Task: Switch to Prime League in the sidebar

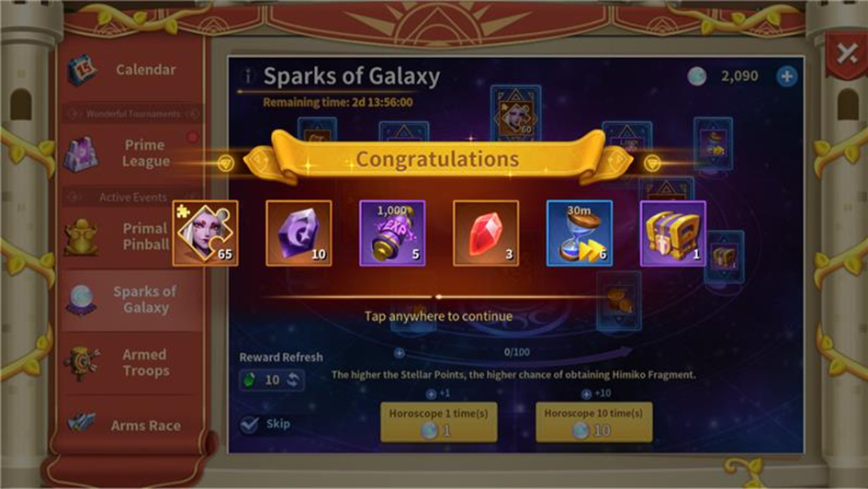Action: click(131, 153)
